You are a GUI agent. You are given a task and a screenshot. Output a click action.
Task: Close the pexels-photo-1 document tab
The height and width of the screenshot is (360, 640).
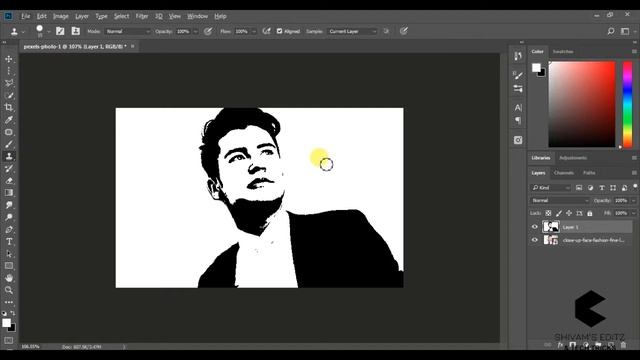[133, 47]
